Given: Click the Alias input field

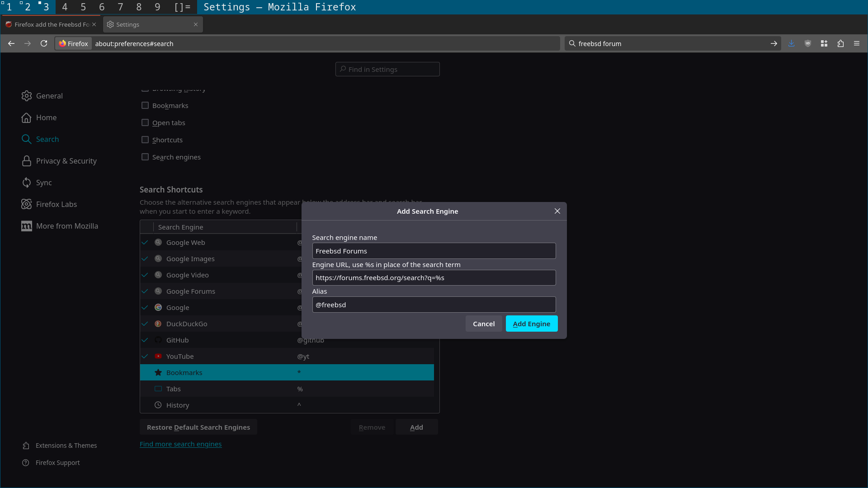Looking at the screenshot, I should (x=434, y=305).
